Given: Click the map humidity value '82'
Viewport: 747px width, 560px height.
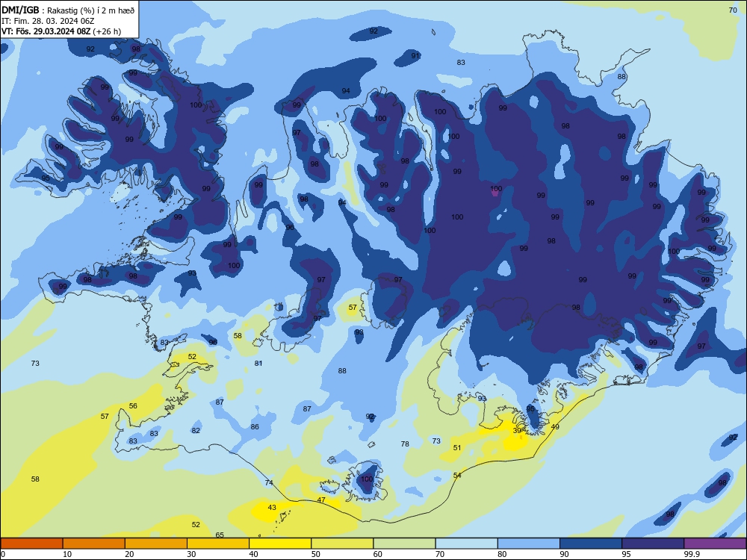Looking at the screenshot, I should click(196, 431).
